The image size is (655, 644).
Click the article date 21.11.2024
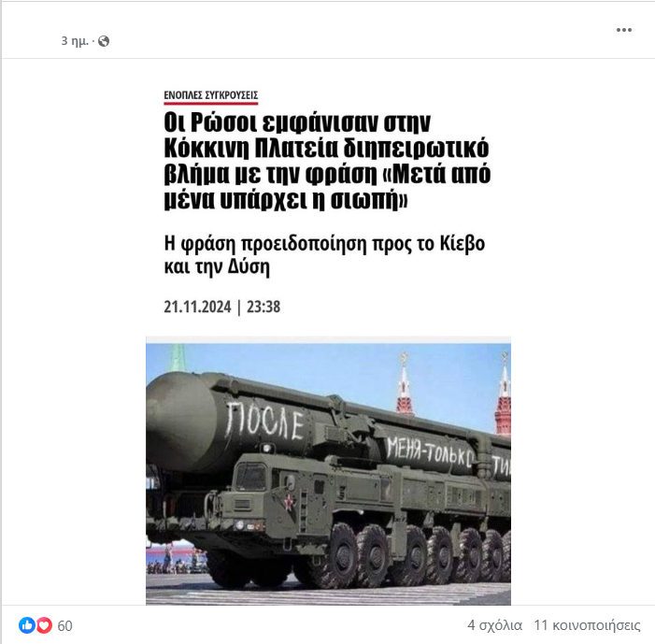[x=197, y=307]
